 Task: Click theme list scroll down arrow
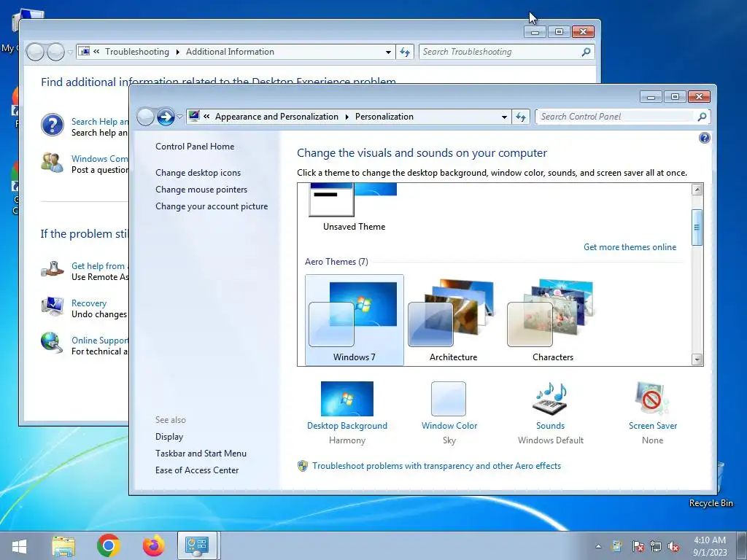[697, 359]
